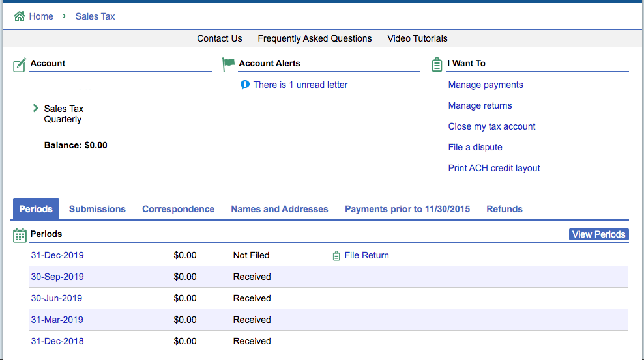Click the Not Filed status text
Viewport: 644px width, 360px height.
(252, 255)
